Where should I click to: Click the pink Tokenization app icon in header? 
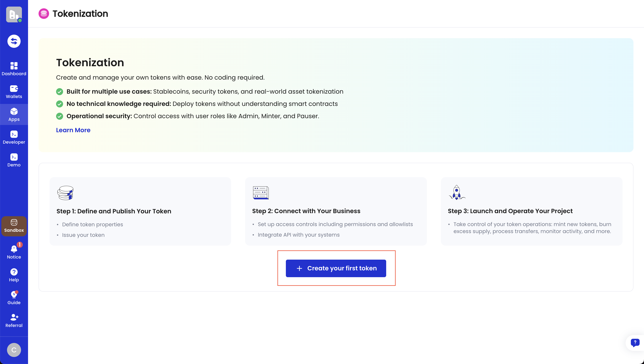pos(44,14)
